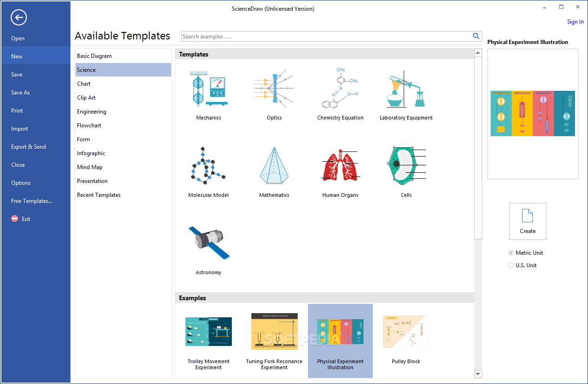Click the search magnifier icon
Image resolution: width=588 pixels, height=384 pixels.
click(x=476, y=36)
